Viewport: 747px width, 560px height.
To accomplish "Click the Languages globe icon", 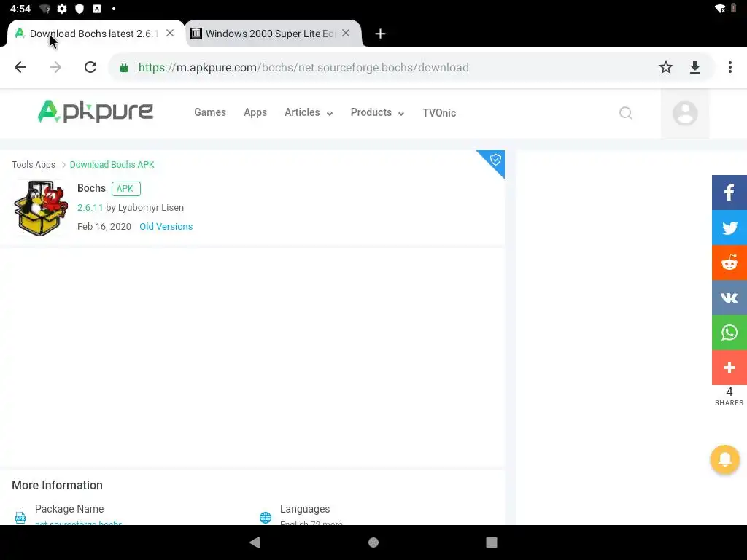I will tap(266, 517).
